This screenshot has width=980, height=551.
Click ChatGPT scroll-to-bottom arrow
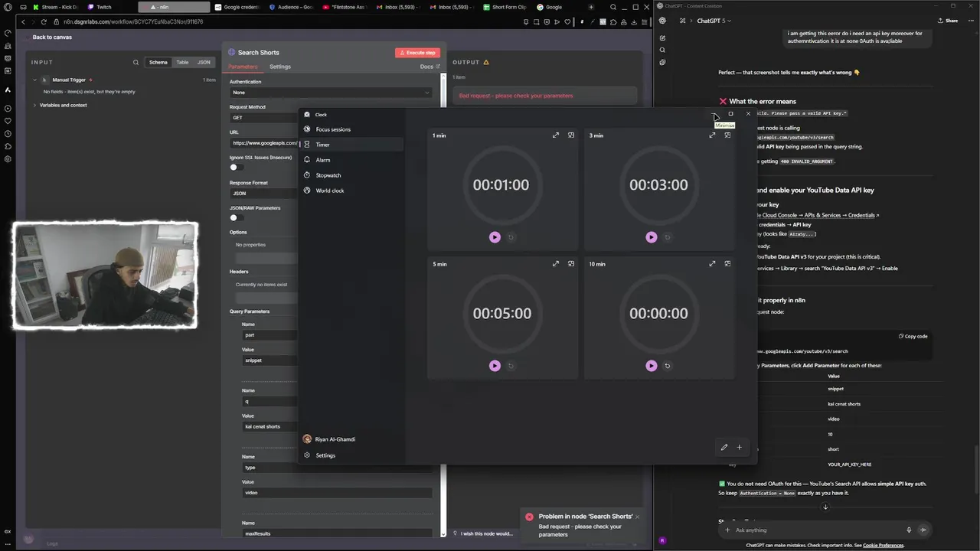(x=825, y=507)
